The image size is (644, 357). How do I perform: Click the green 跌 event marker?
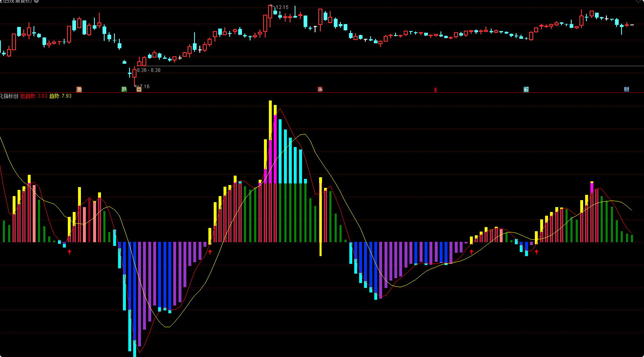[124, 89]
